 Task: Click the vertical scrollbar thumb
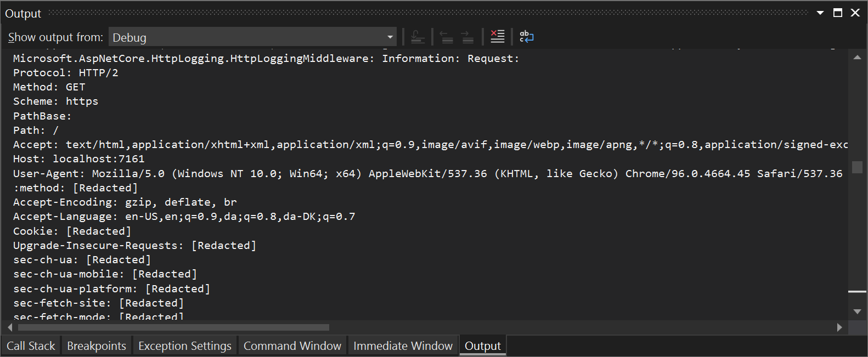pos(857,167)
